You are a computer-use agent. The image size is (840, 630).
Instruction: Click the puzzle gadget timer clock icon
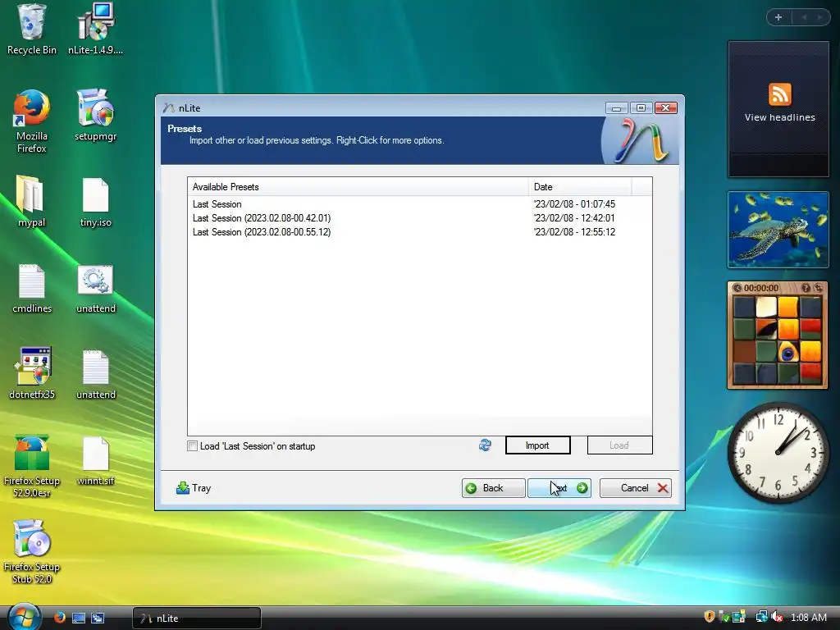(x=737, y=288)
